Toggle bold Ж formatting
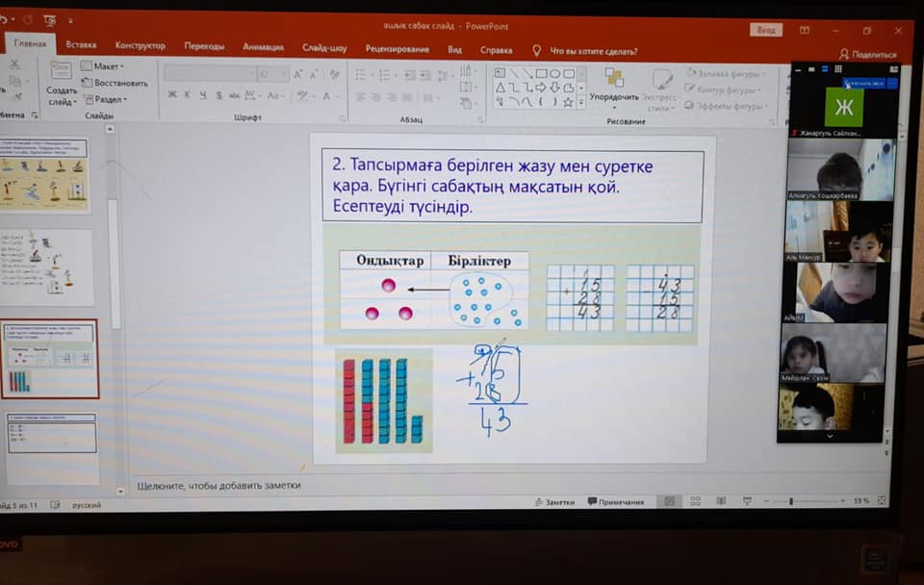The width and height of the screenshot is (924, 585). click(172, 95)
